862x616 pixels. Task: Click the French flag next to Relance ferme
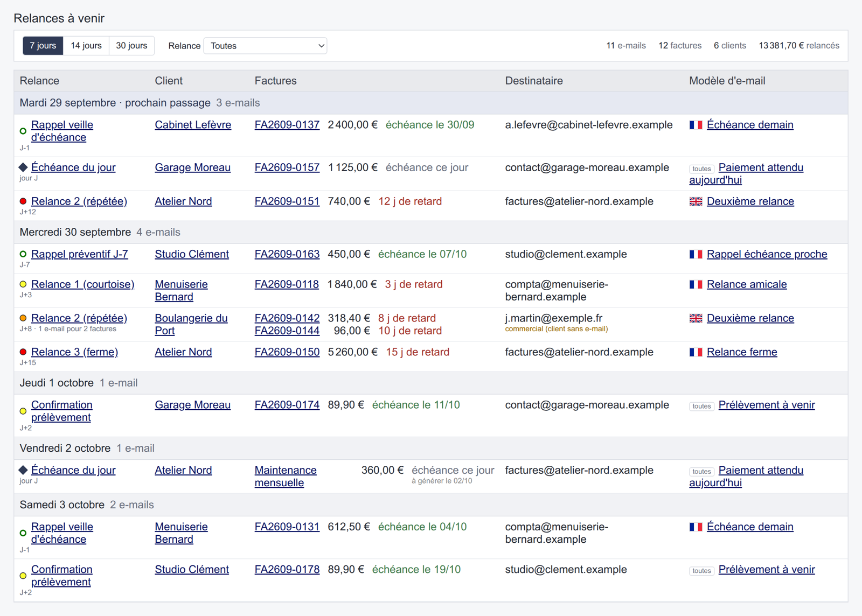696,352
